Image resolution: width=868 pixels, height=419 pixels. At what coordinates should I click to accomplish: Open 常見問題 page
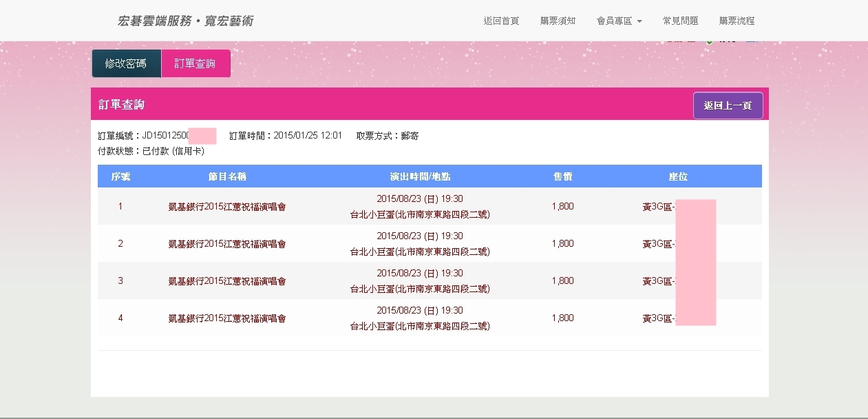[680, 21]
